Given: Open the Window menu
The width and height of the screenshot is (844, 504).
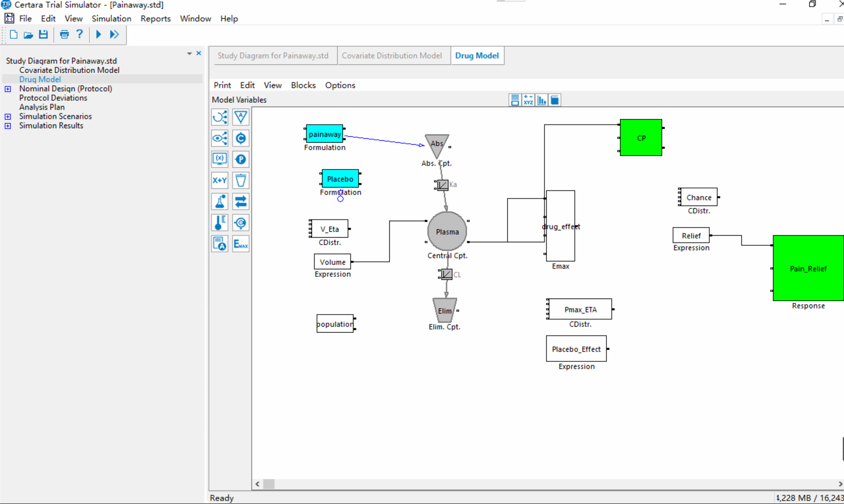Looking at the screenshot, I should [196, 19].
